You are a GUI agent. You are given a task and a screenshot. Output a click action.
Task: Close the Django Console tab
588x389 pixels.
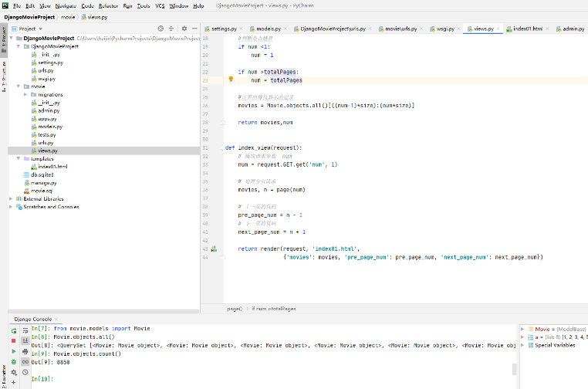click(x=56, y=320)
